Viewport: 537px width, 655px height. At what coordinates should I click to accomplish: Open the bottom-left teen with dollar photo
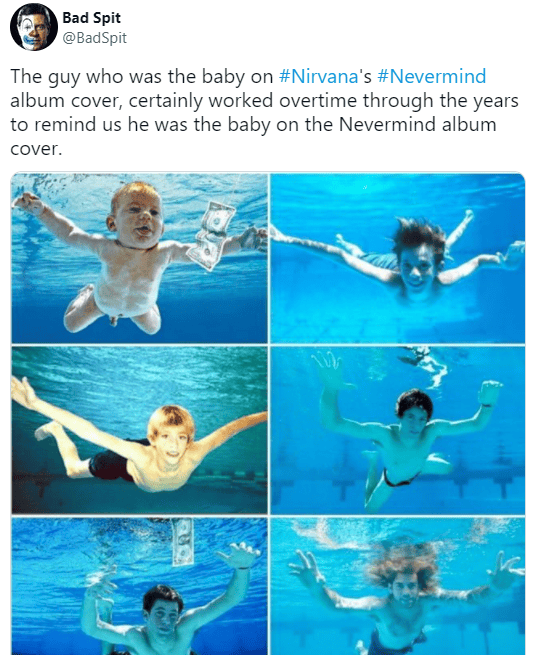(139, 586)
